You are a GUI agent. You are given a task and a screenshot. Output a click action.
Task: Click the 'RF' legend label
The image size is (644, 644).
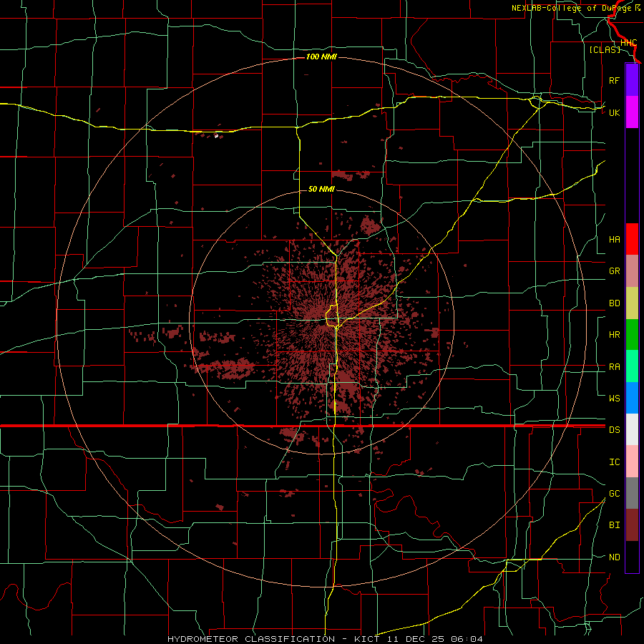pyautogui.click(x=614, y=80)
